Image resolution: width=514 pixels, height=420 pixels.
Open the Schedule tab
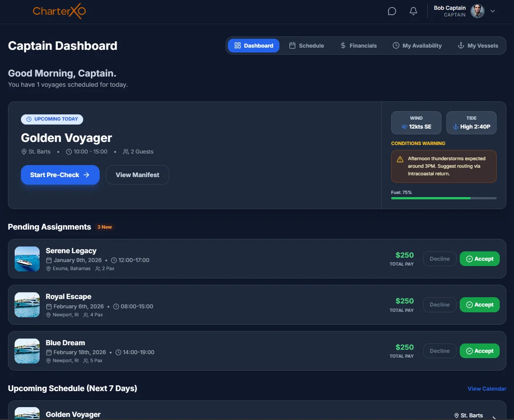point(307,45)
